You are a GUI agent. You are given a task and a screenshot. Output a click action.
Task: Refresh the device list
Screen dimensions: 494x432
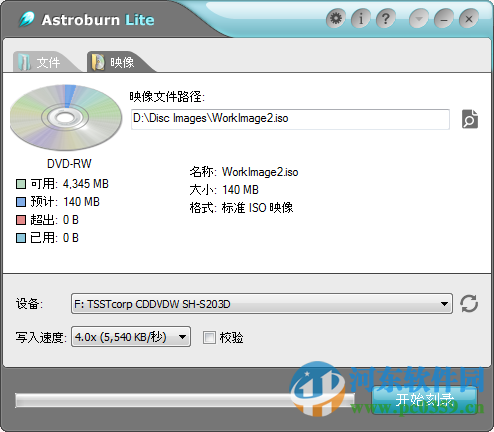(x=469, y=304)
